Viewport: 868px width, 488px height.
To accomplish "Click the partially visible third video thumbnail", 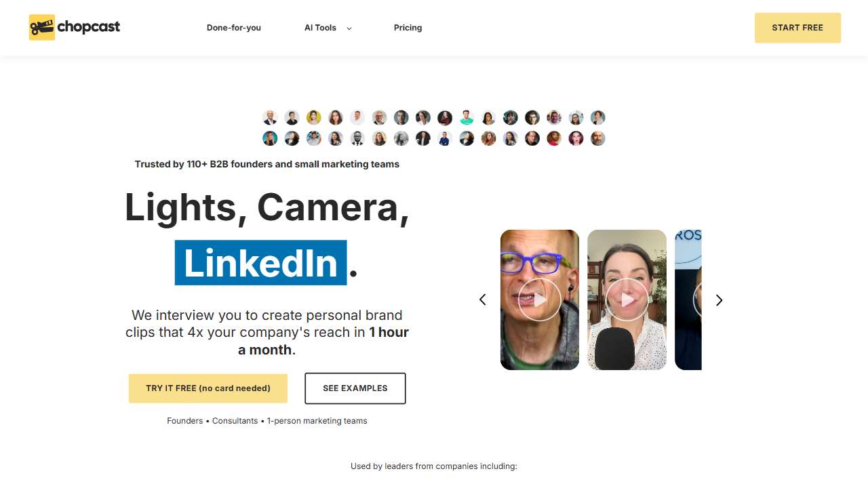I will 688,300.
